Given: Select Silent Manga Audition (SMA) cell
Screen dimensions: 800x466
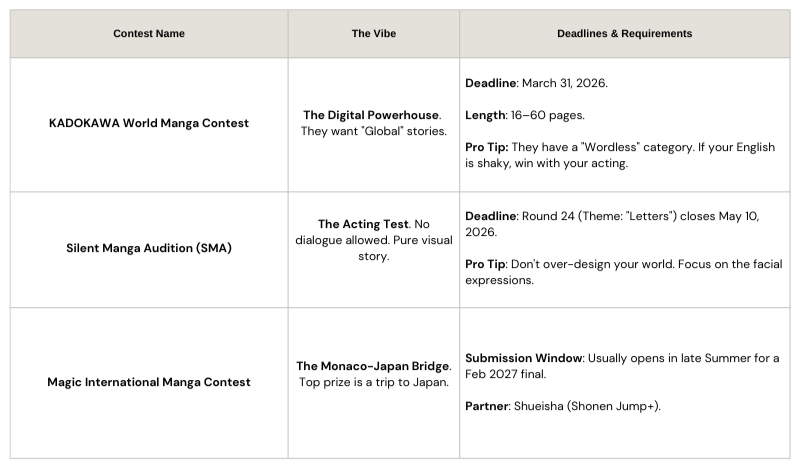Looking at the screenshot, I should coord(148,248).
